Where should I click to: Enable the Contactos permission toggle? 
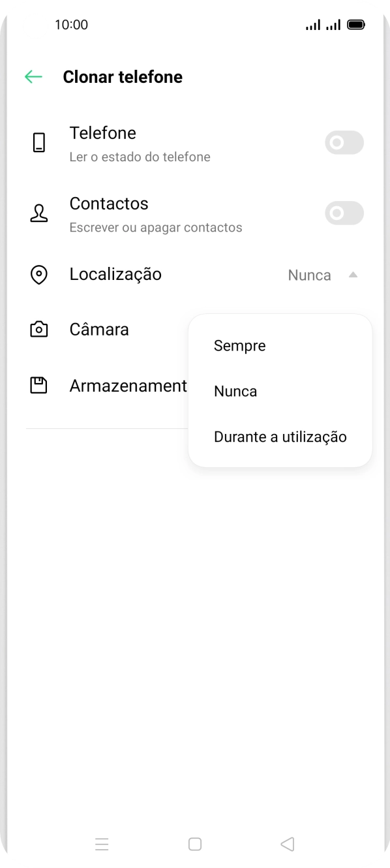tap(344, 213)
